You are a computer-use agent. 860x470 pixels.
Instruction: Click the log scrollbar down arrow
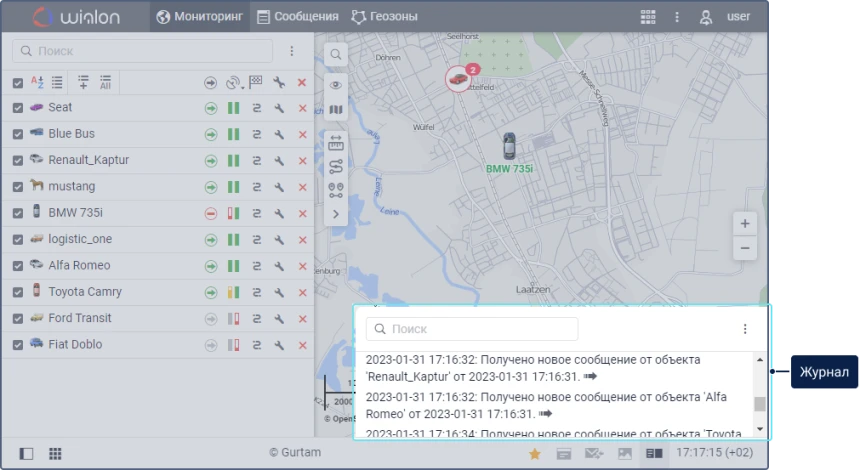coord(760,429)
